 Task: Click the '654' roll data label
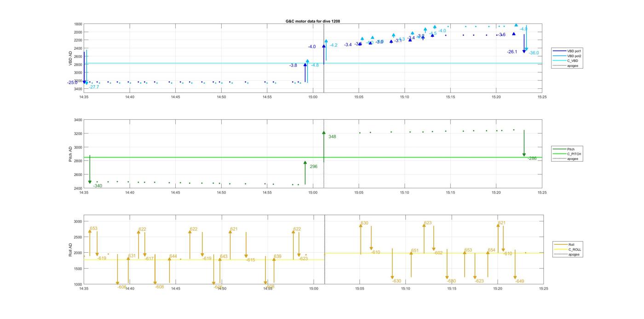point(492,250)
